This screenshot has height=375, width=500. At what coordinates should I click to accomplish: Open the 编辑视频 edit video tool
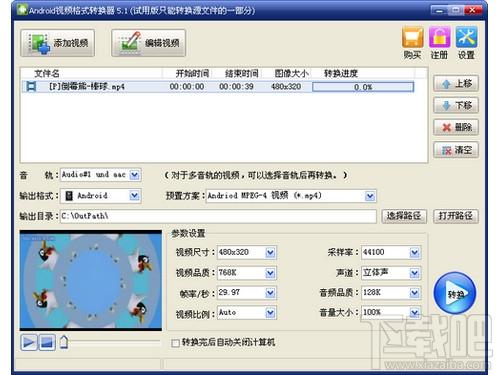coord(148,43)
